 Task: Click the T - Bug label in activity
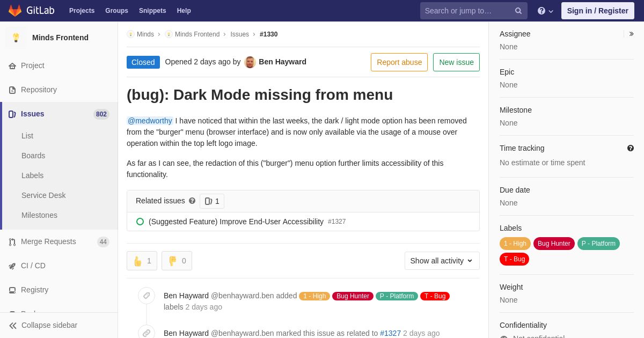pyautogui.click(x=435, y=296)
